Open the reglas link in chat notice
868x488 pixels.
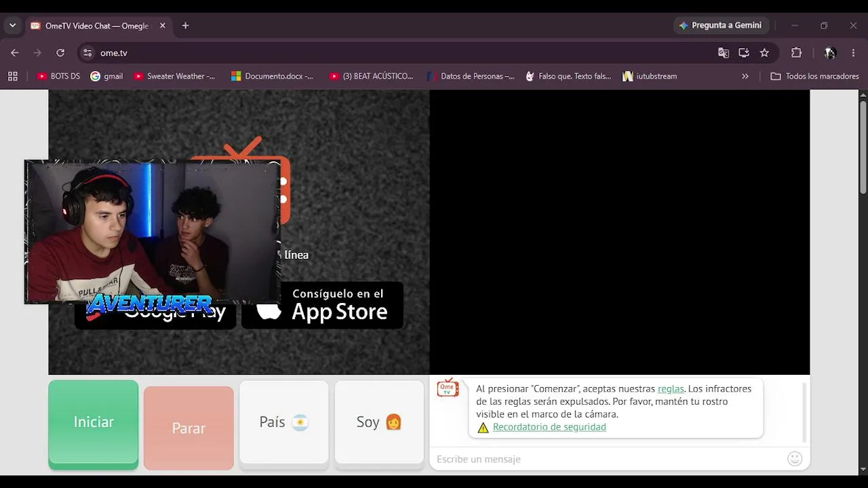[671, 389]
